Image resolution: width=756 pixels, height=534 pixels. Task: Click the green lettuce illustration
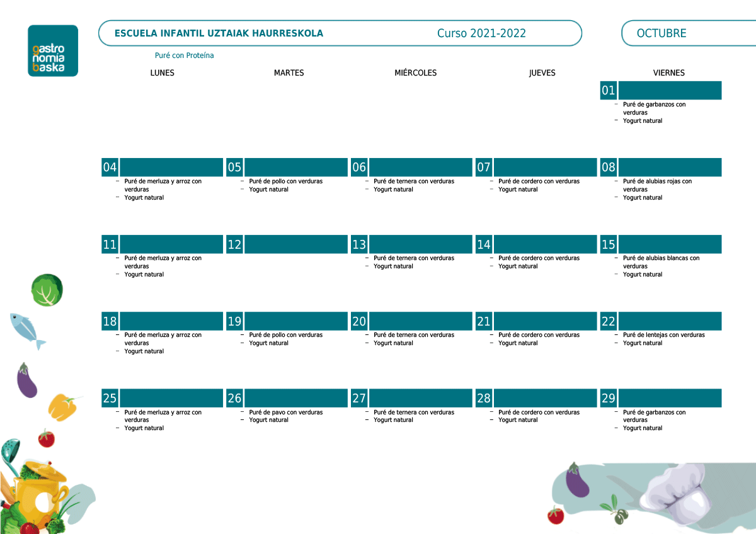click(x=47, y=290)
